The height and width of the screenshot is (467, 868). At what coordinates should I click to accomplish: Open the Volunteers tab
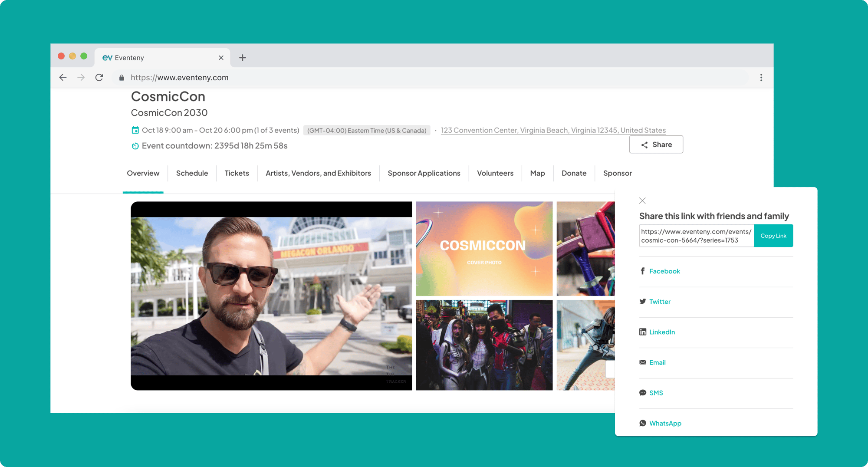(x=495, y=173)
